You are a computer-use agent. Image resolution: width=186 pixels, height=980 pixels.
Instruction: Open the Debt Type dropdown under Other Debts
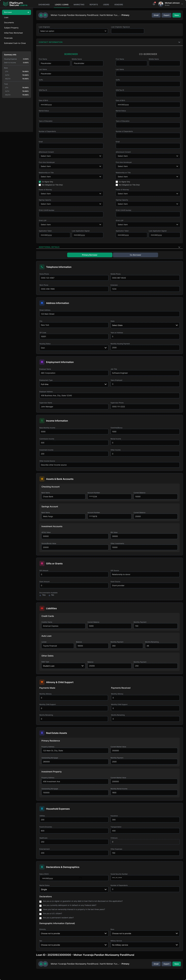point(63,666)
